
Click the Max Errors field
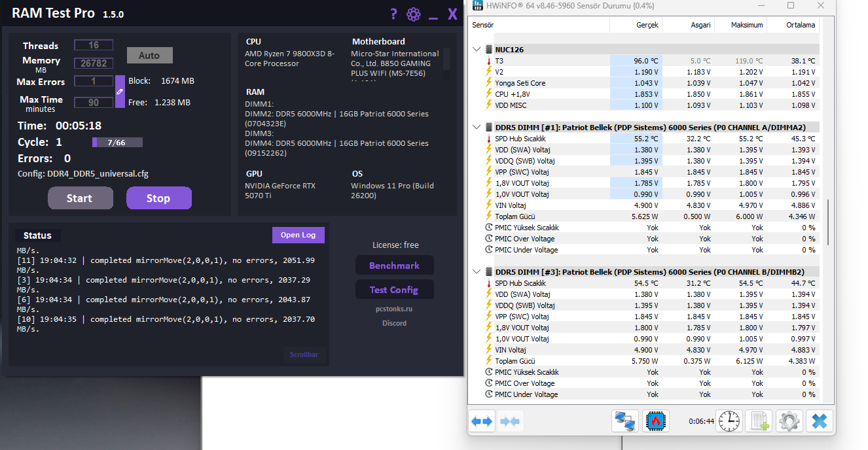pyautogui.click(x=94, y=81)
